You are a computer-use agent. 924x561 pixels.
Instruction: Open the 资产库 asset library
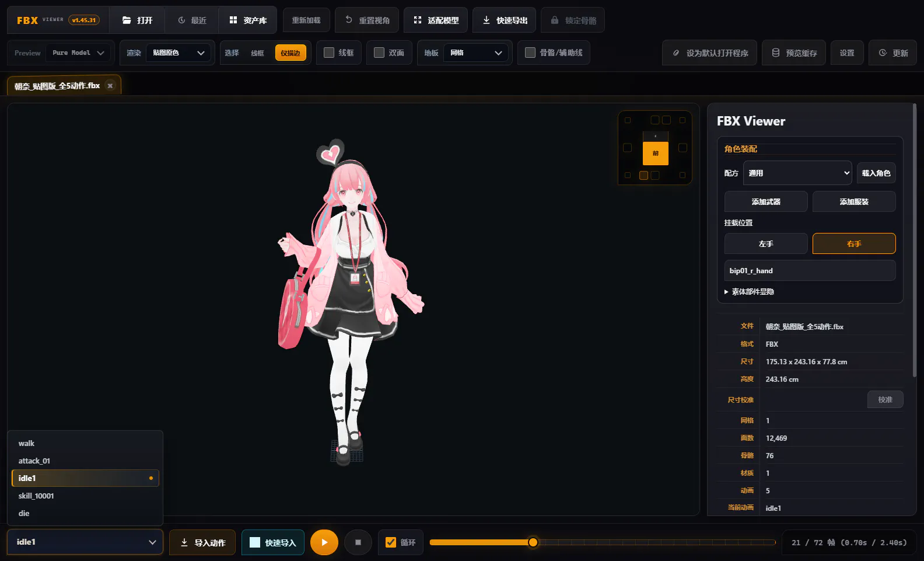(x=248, y=20)
